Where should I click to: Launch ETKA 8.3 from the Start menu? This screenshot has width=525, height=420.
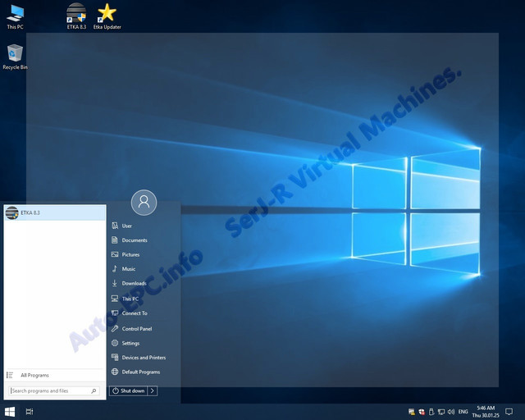(55, 212)
